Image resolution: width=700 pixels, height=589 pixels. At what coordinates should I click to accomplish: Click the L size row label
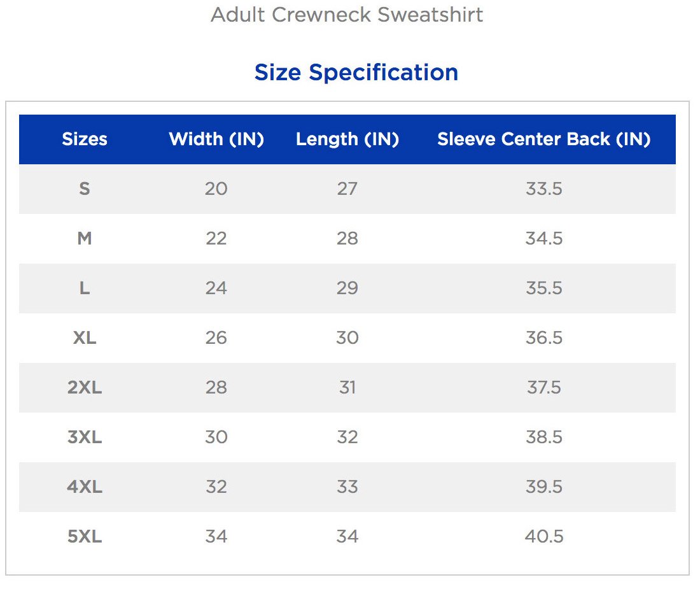[85, 288]
